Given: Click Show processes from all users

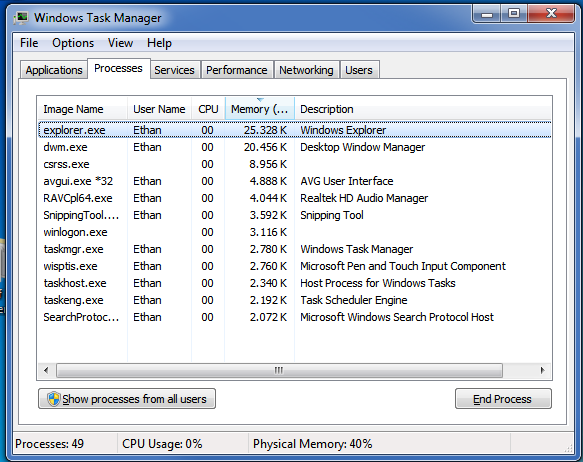Looking at the screenshot, I should click(x=127, y=399).
